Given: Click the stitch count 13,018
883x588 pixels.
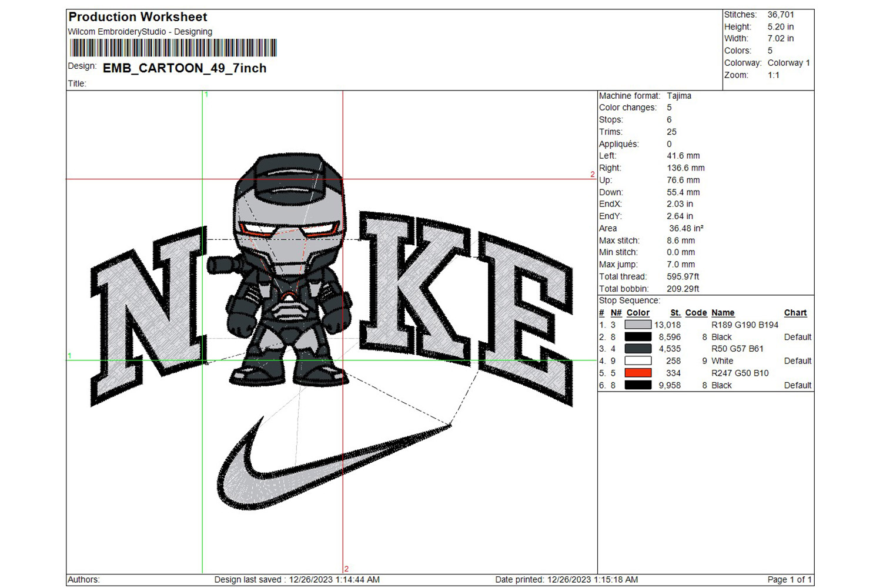Looking at the screenshot, I should pos(667,325).
